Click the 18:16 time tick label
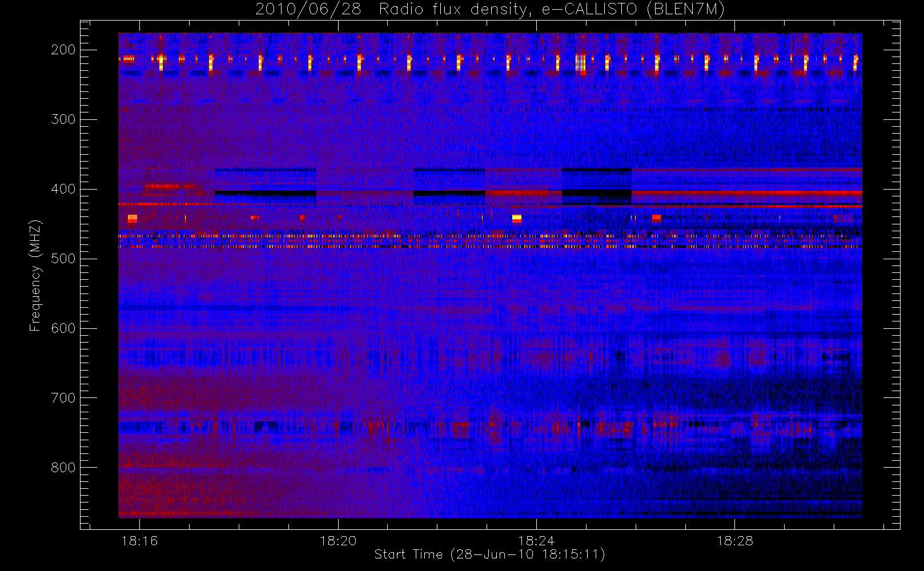The width and height of the screenshot is (924, 571). tap(139, 541)
